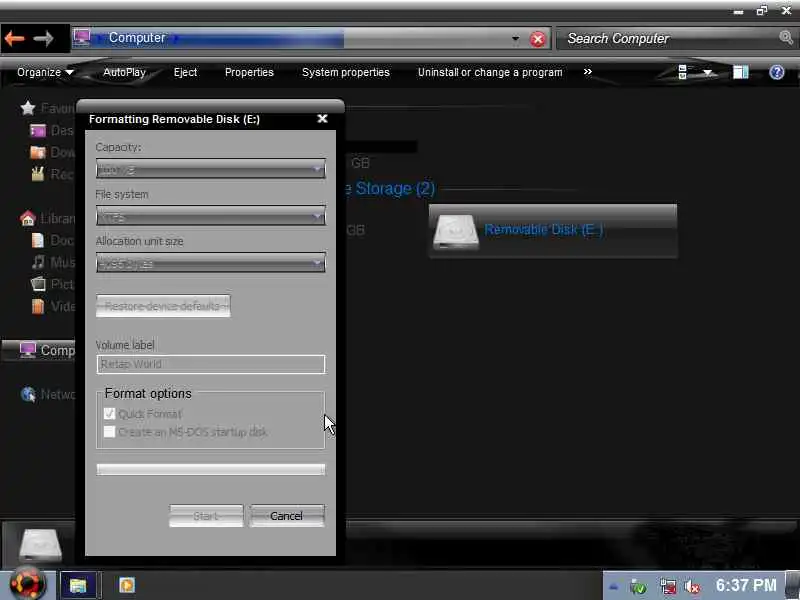Image resolution: width=800 pixels, height=600 pixels.
Task: Click the orange back arrow
Action: tap(14, 38)
